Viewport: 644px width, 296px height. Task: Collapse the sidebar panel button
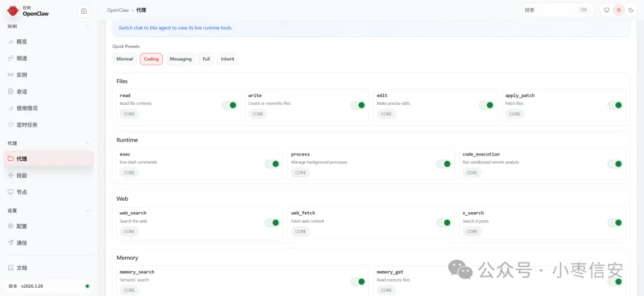(x=84, y=11)
